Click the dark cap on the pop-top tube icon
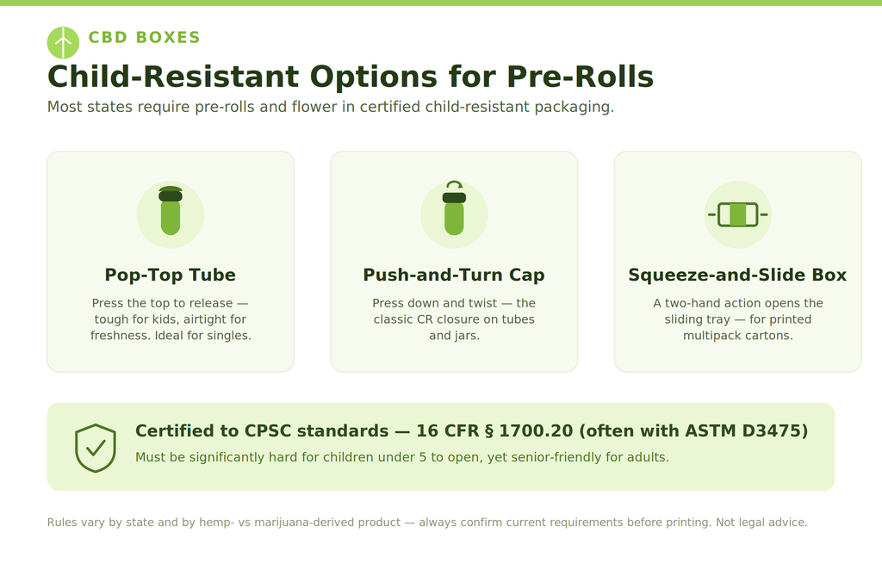This screenshot has width=882, height=588. click(x=171, y=194)
